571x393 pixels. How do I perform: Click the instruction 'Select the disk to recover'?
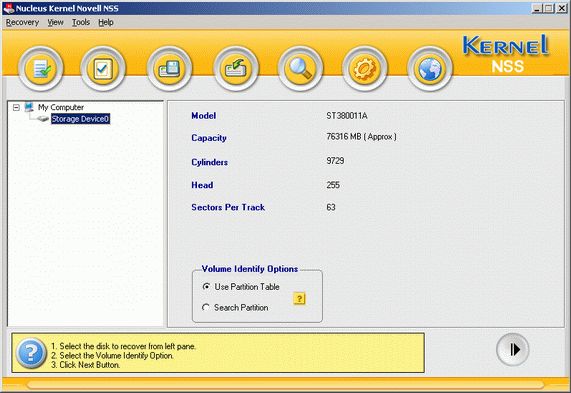point(123,346)
